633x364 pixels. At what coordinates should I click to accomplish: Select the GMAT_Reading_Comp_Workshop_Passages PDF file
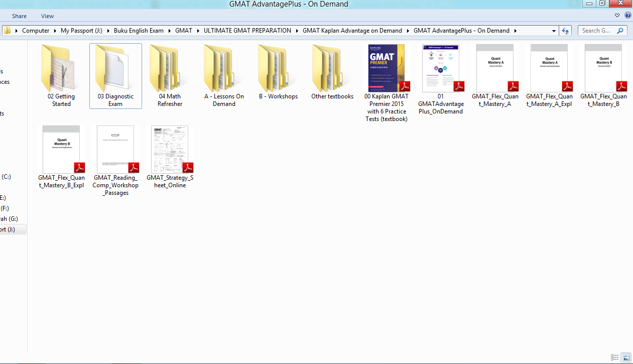[115, 161]
